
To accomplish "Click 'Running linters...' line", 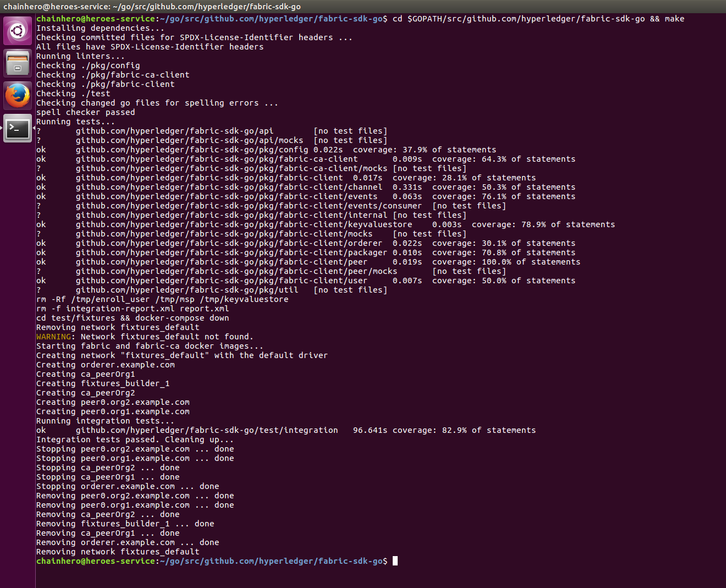I will point(80,56).
